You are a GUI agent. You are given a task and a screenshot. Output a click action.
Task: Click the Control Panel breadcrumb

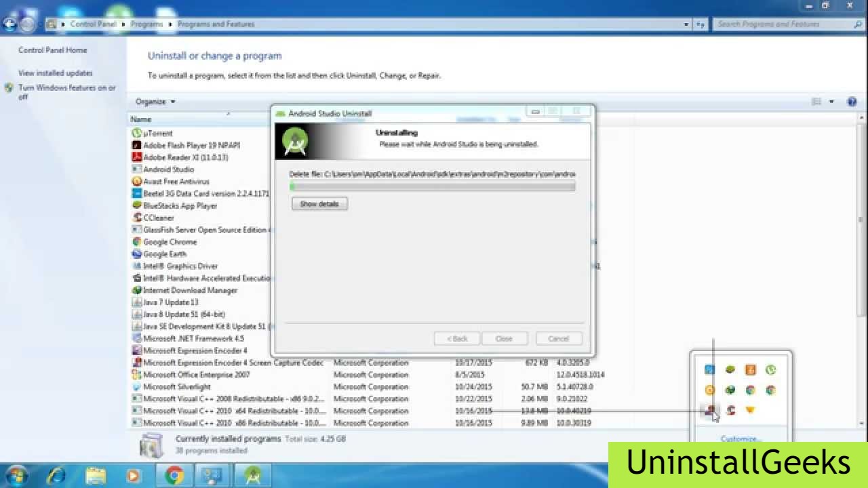[x=93, y=24]
